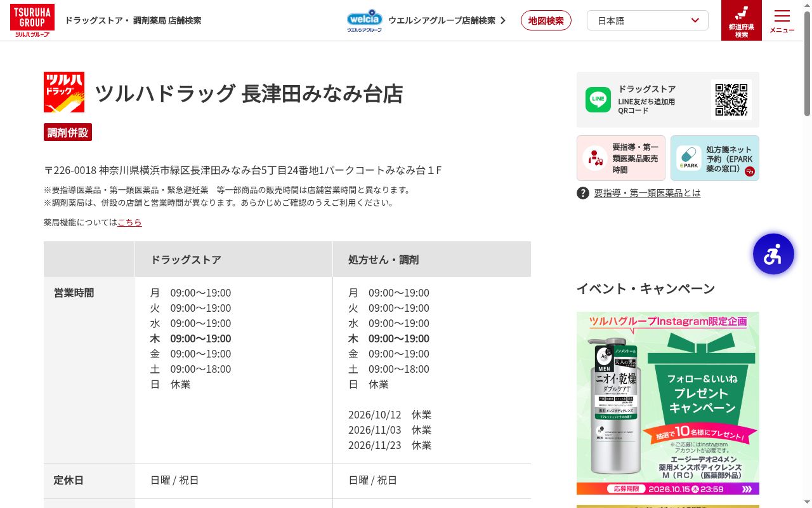
Task: Click the chevron after ウエルシアグループ店舗検索
Action: 503,20
